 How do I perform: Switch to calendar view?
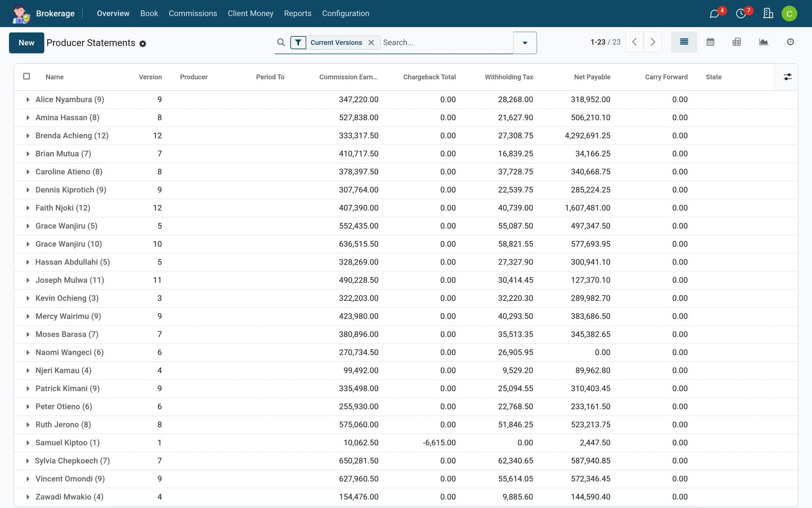click(710, 42)
